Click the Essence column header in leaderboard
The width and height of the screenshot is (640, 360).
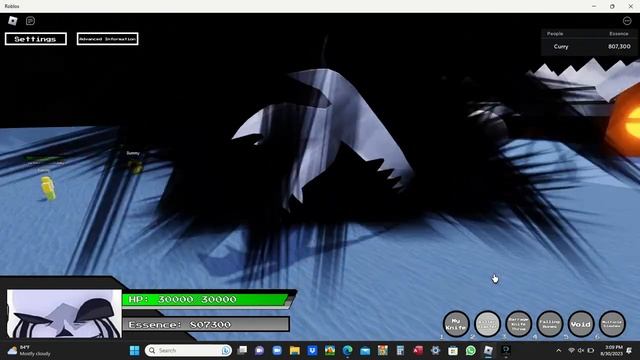[619, 34]
